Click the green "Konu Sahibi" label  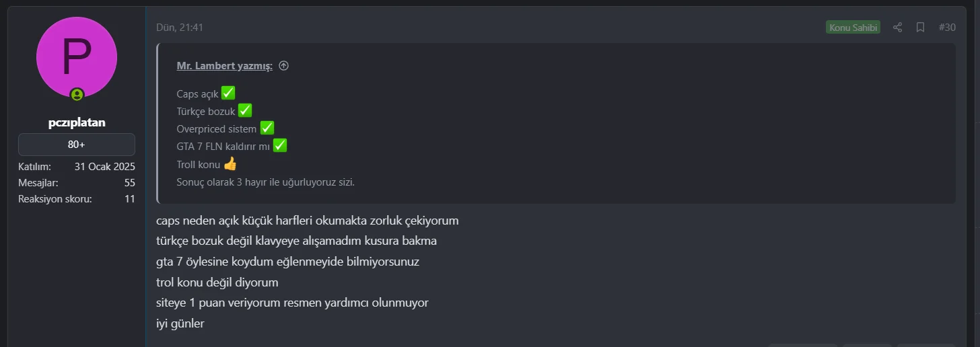coord(853,28)
